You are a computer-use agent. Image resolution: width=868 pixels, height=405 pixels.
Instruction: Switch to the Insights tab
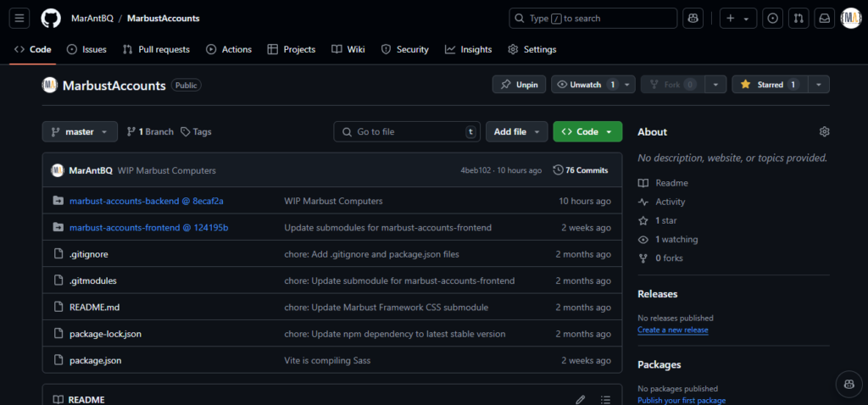(x=468, y=49)
